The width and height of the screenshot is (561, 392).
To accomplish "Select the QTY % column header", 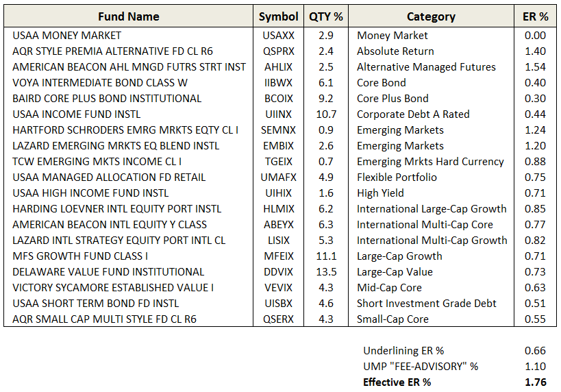I will [x=326, y=16].
